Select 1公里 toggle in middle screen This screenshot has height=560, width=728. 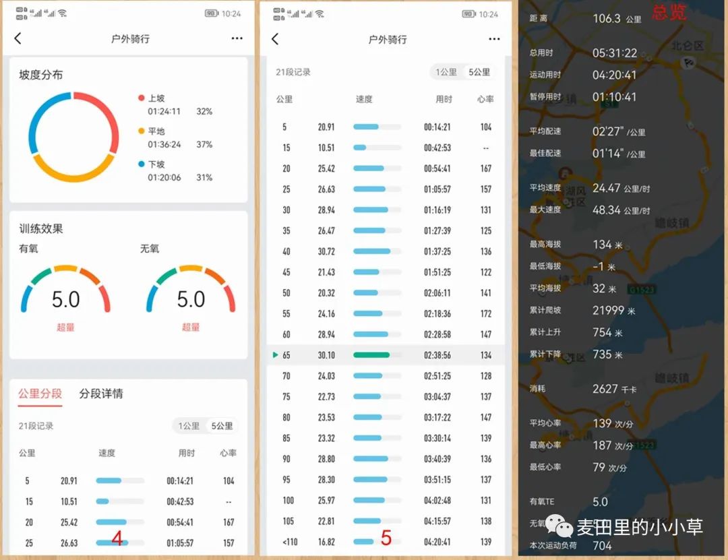click(x=446, y=72)
